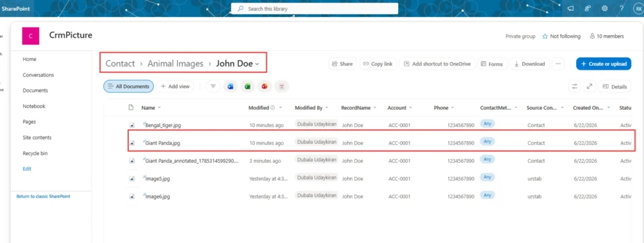Screen dimensions: 644x243
Task: Open the Name column sort dropdown
Action: pyautogui.click(x=159, y=108)
